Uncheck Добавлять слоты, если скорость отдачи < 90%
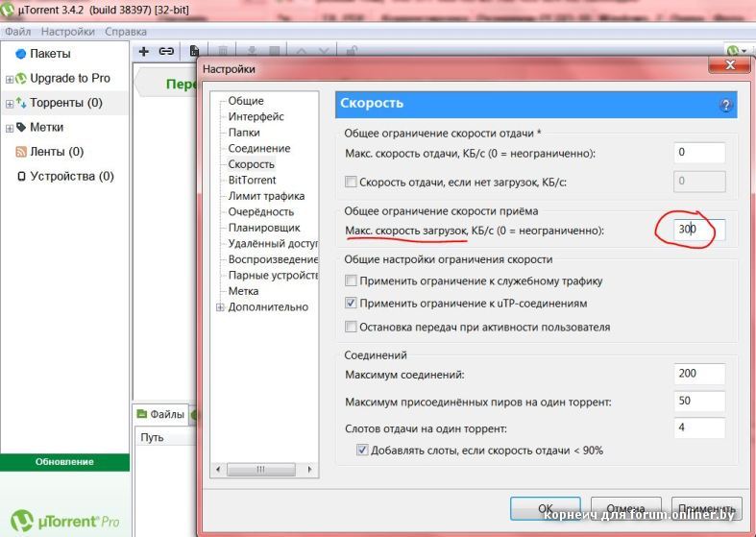Screen dimensions: 756x537 (x=361, y=451)
